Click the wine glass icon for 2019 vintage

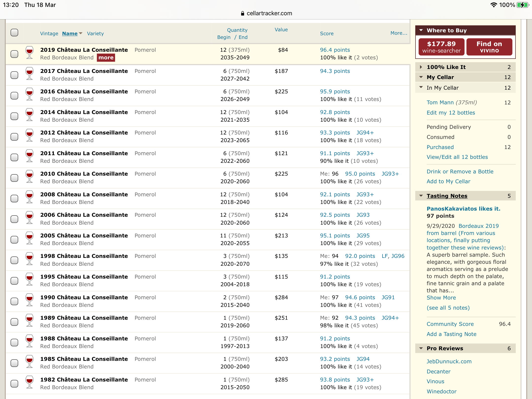tap(30, 52)
